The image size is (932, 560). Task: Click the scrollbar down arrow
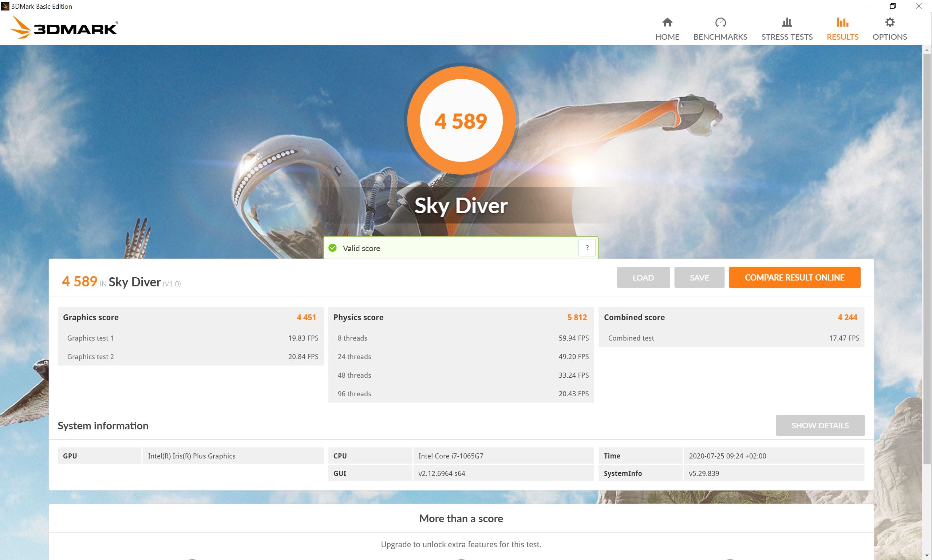pos(927,556)
